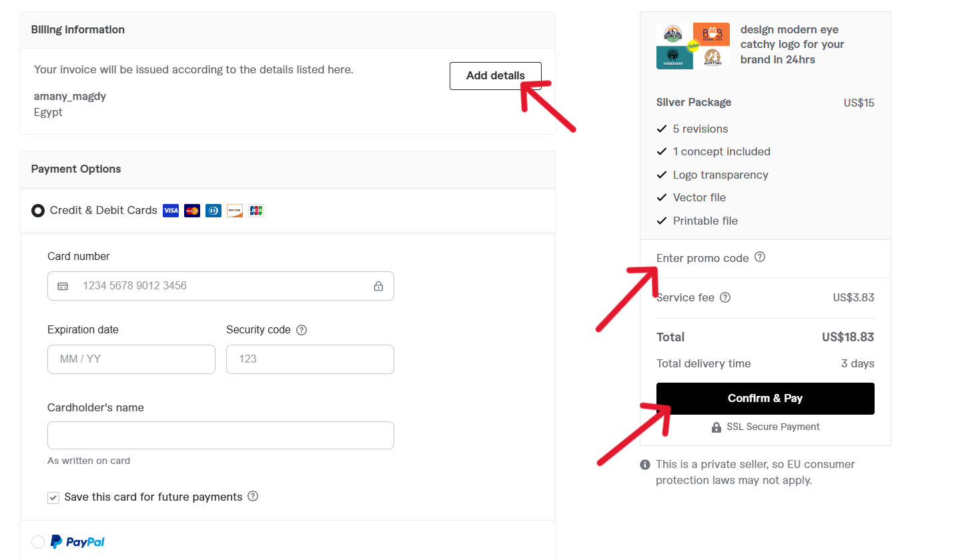This screenshot has height=560, width=972.
Task: Select Credit & Debit Cards radio option
Action: pyautogui.click(x=38, y=211)
